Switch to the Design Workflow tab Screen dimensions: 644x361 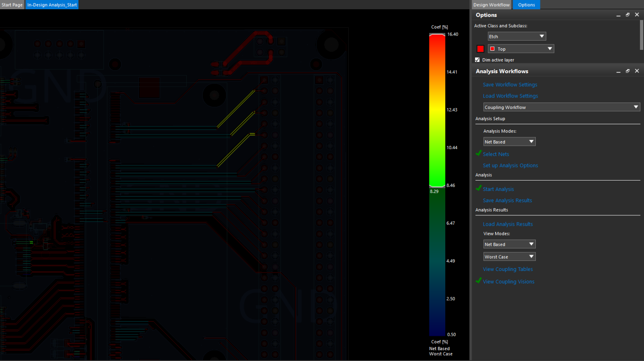(491, 5)
